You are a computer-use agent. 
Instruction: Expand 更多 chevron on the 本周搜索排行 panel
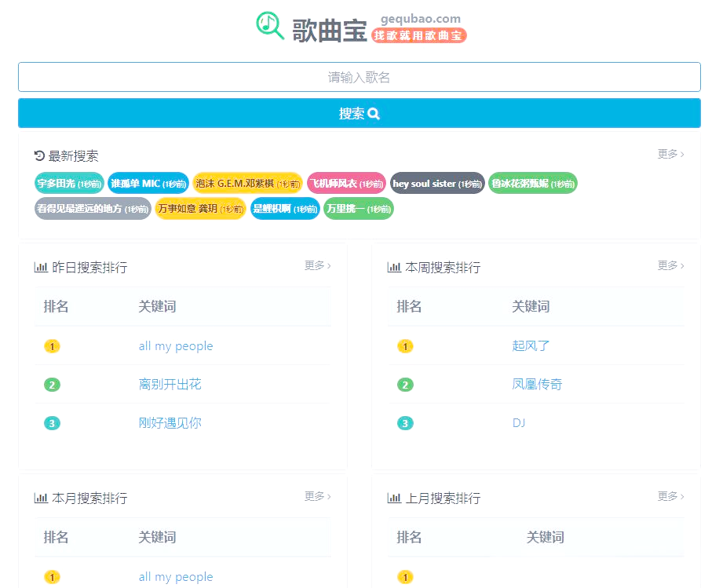click(x=670, y=266)
